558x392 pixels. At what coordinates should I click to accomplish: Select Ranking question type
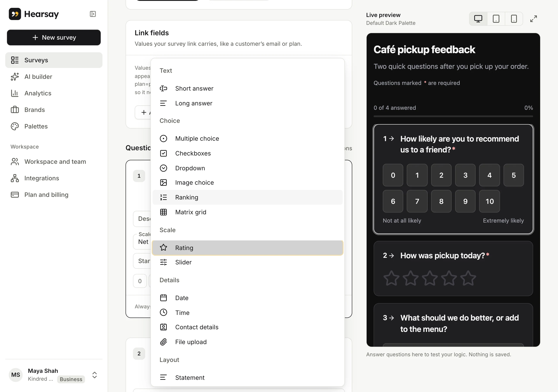tap(247, 197)
